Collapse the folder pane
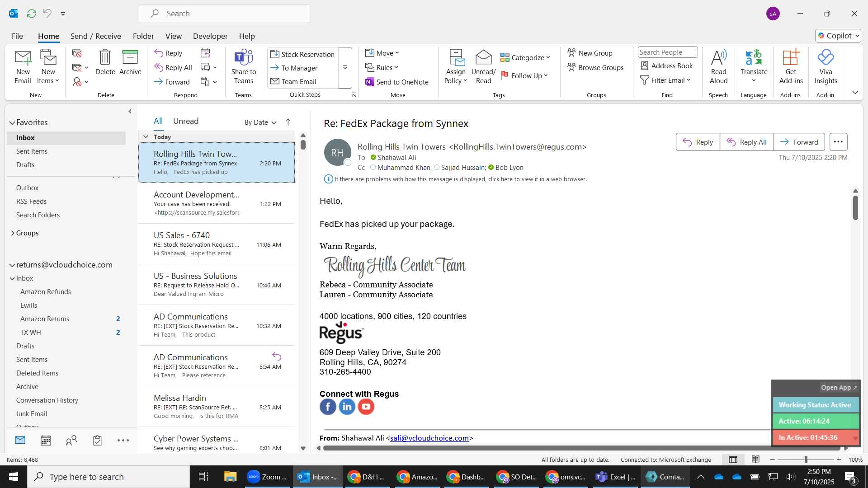 pyautogui.click(x=130, y=111)
